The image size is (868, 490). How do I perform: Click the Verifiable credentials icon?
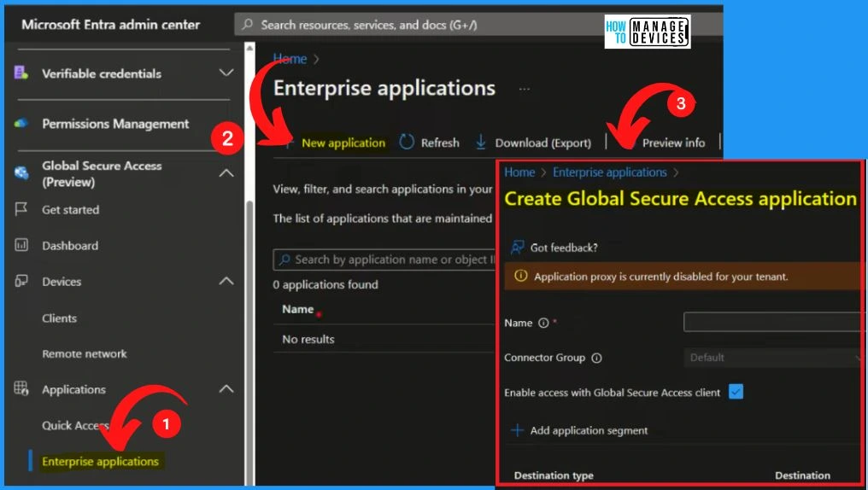tap(21, 73)
